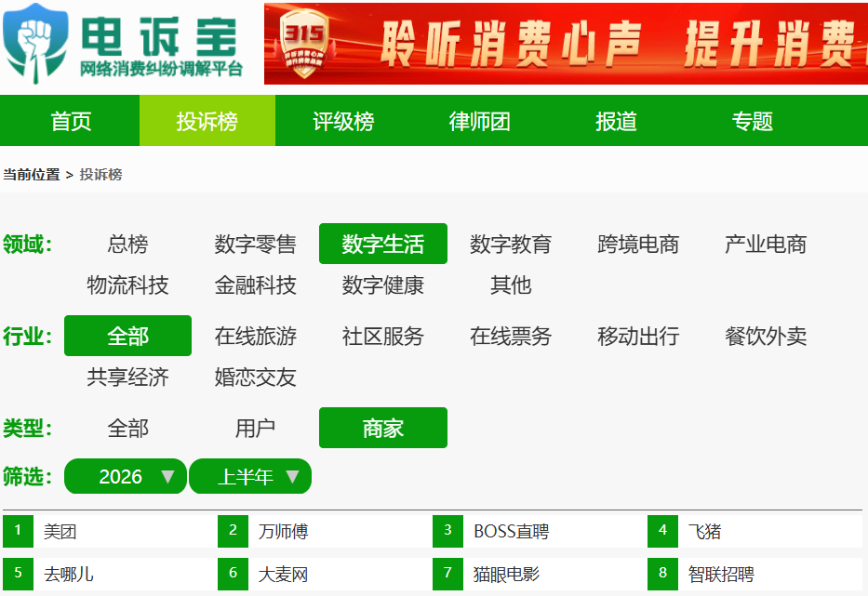Image resolution: width=868 pixels, height=596 pixels.
Task: Open the 上半年 period dropdown
Action: click(250, 476)
